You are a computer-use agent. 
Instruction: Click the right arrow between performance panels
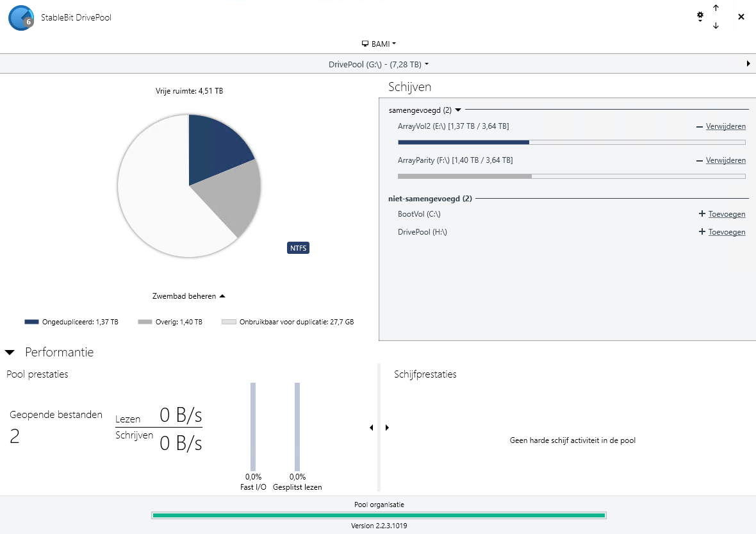[x=387, y=428]
